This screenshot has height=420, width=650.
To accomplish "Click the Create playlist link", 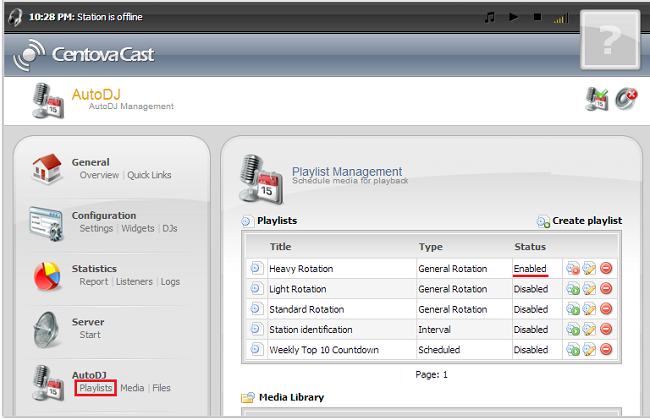I will pyautogui.click(x=587, y=221).
